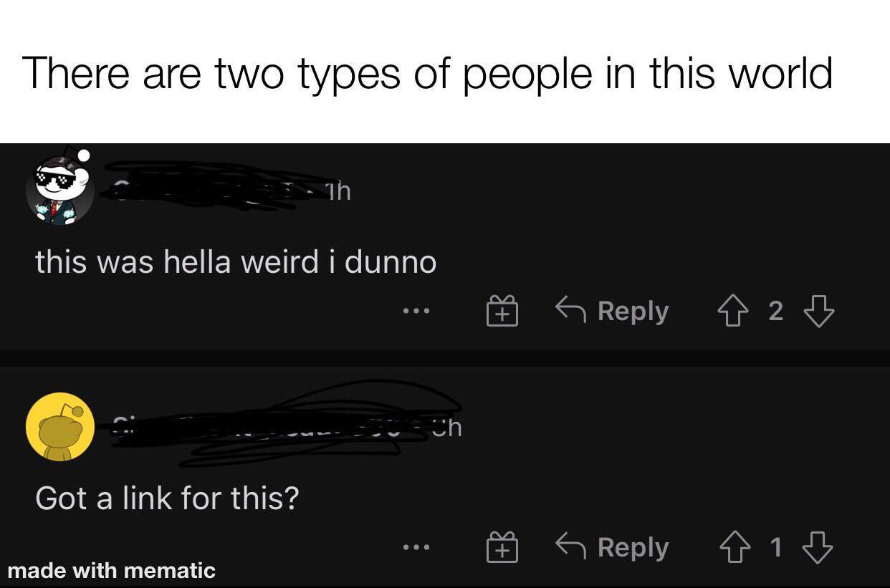Viewport: 890px width, 588px height.
Task: Open the award icon on the first comment
Action: pos(502,310)
